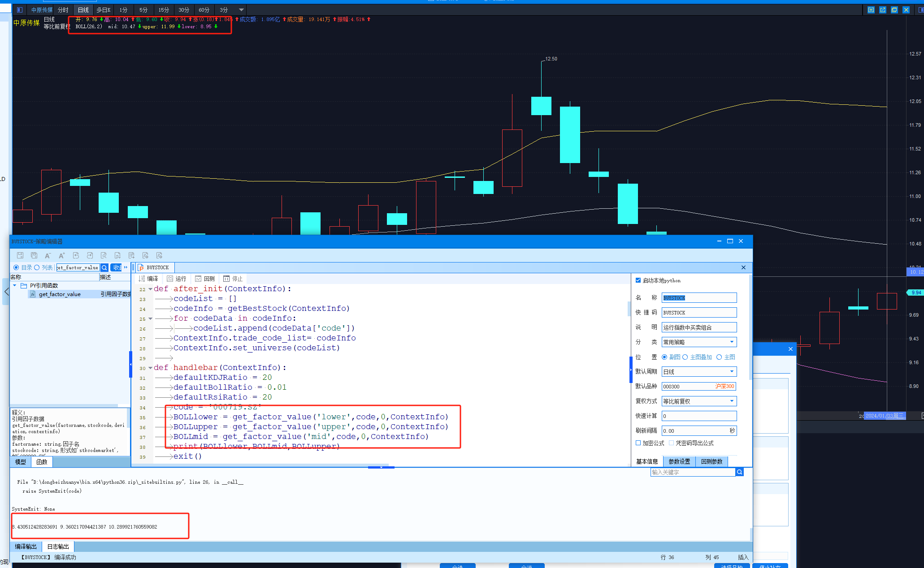Switch to the 日线 period tab
This screenshot has height=568, width=924.
tap(83, 10)
